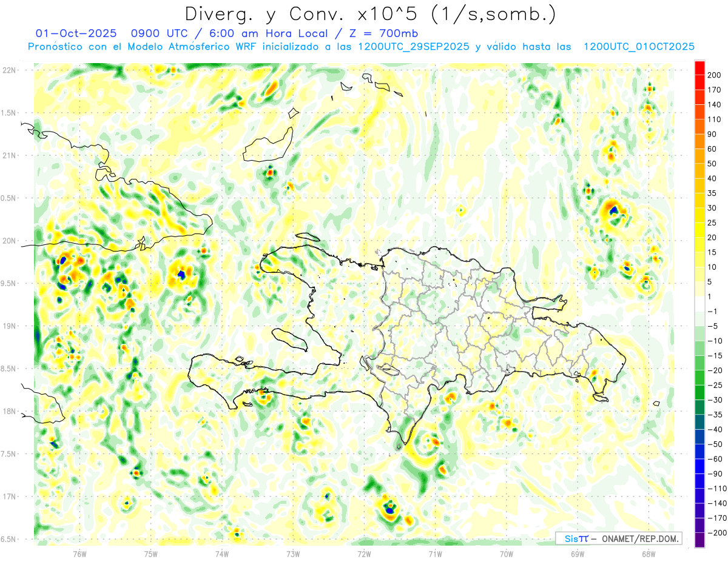This screenshot has height=562, width=728.
Task: Click the '18N' latitude label
Action: [x=9, y=412]
